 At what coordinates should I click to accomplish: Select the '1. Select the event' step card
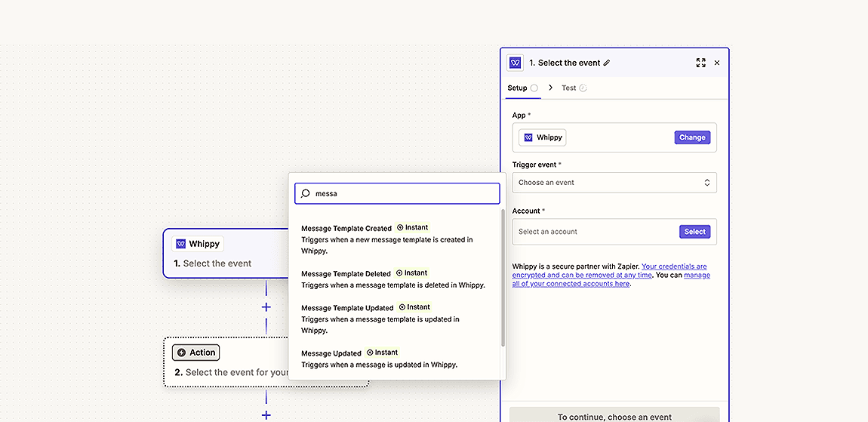pos(226,253)
